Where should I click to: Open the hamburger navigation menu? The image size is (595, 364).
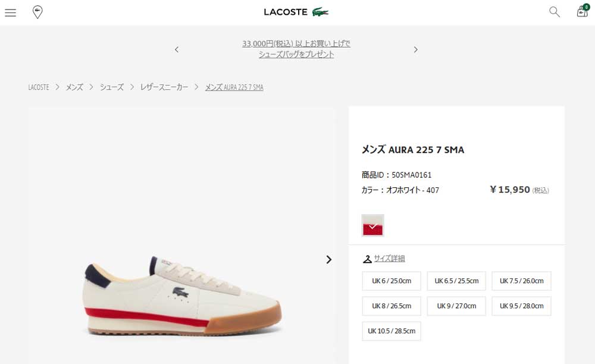click(x=10, y=12)
